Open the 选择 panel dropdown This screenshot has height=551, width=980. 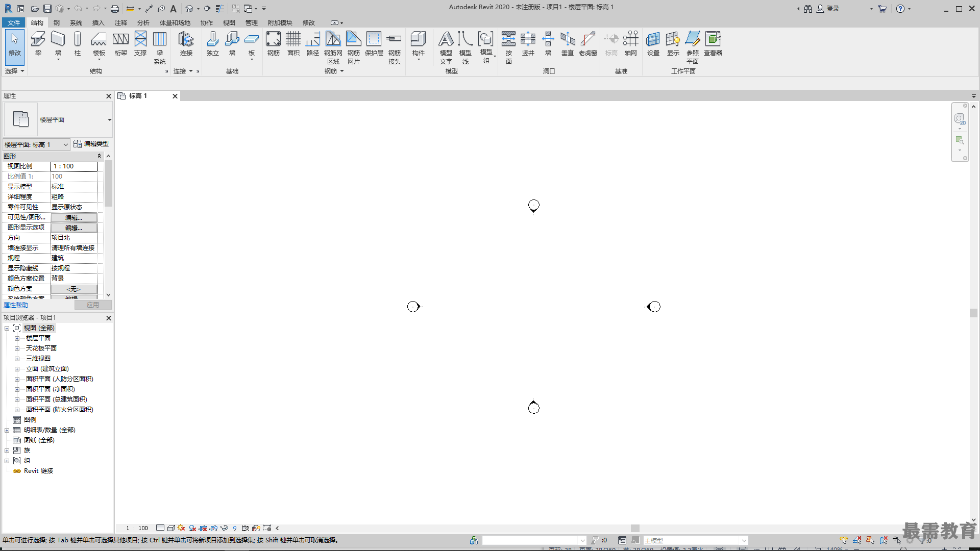click(15, 71)
